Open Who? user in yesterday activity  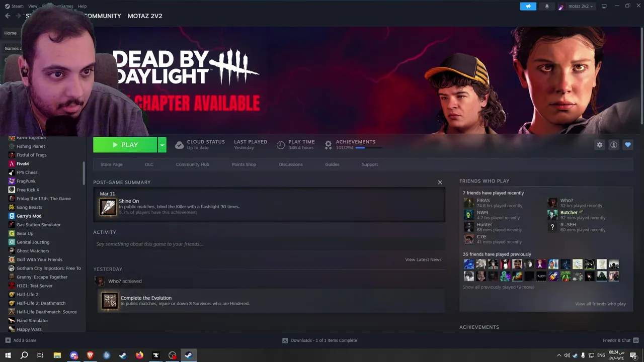coord(114,281)
